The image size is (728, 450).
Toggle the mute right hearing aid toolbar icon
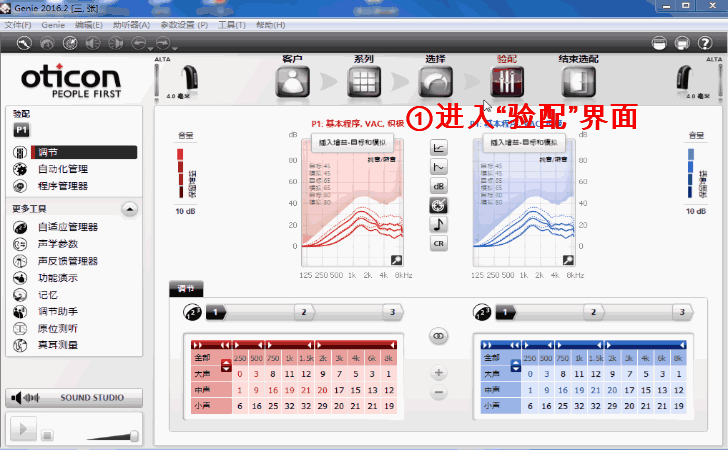[x=116, y=43]
